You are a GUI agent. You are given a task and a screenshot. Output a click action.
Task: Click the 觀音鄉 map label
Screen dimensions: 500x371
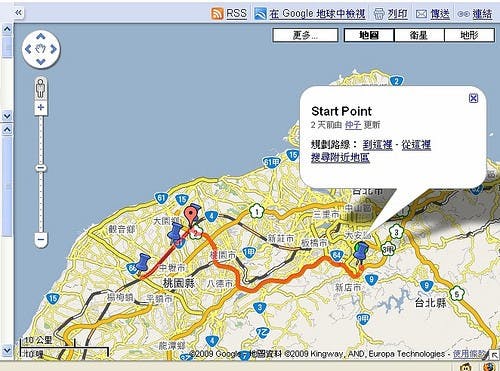click(121, 229)
